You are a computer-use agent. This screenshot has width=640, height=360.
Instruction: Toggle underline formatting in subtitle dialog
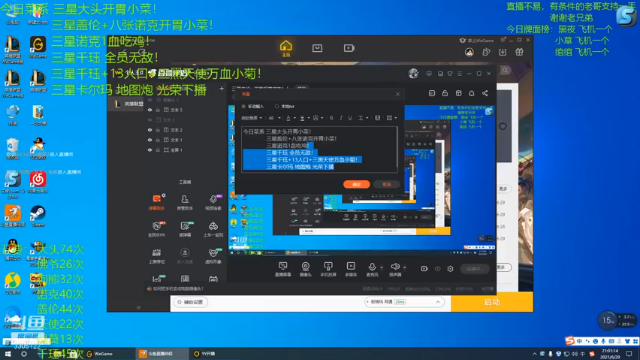tap(350, 118)
